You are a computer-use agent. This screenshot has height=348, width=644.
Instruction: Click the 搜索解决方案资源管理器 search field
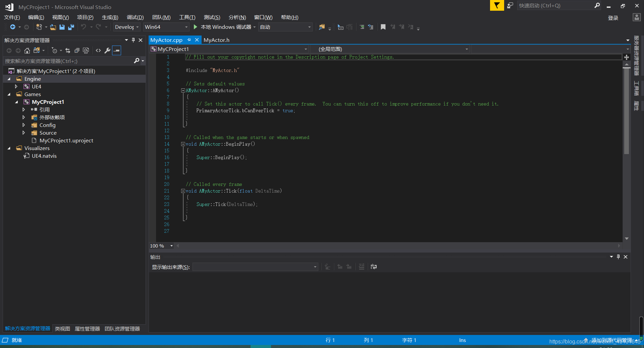point(69,61)
